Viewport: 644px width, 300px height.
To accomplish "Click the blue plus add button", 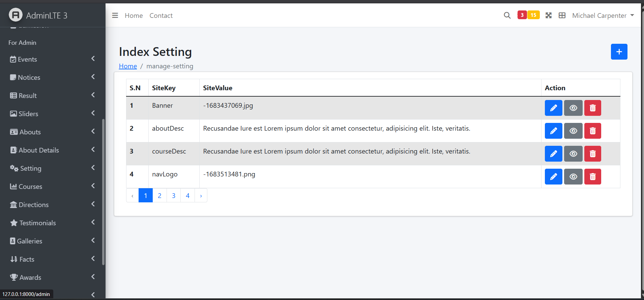I will click(x=619, y=52).
